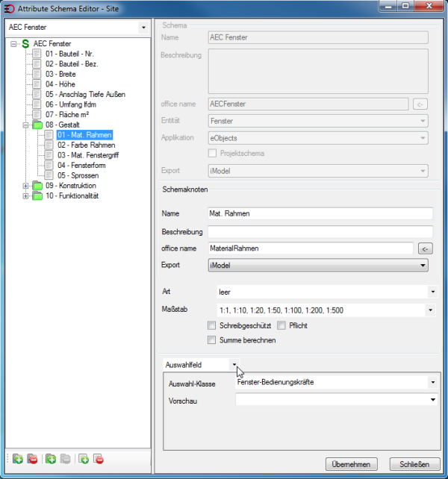Click the green folder icon of 09 - Konstruktion
The width and height of the screenshot is (448, 479).
(37, 186)
